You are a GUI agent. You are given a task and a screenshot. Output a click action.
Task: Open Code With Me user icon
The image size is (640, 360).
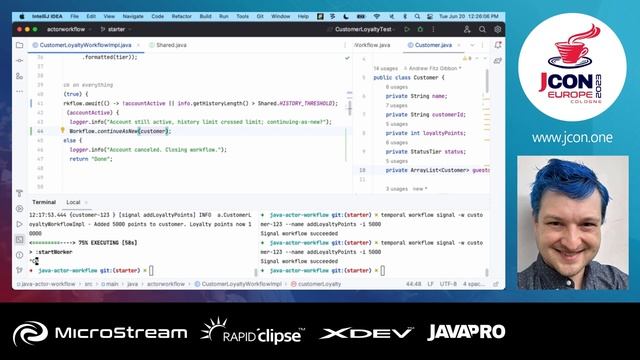click(x=467, y=29)
